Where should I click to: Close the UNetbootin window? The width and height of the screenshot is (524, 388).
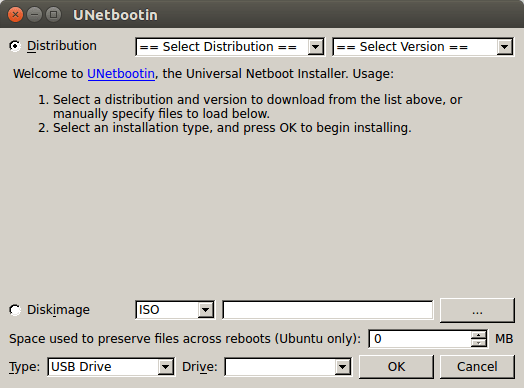click(x=15, y=15)
